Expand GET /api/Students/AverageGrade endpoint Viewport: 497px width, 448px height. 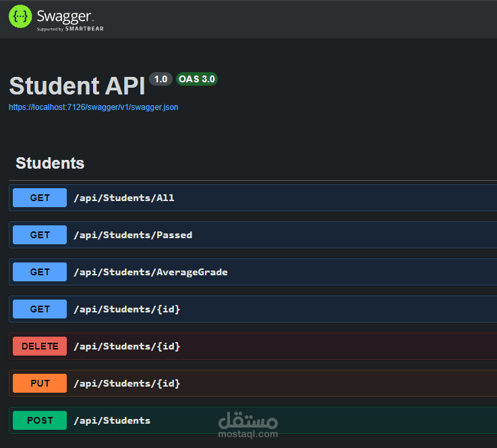[x=253, y=272]
